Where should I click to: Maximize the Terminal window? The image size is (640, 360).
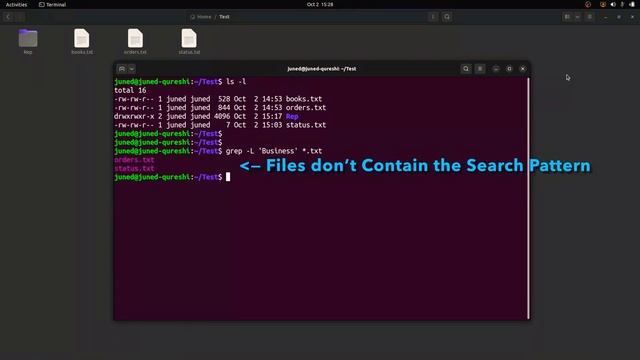pos(509,69)
